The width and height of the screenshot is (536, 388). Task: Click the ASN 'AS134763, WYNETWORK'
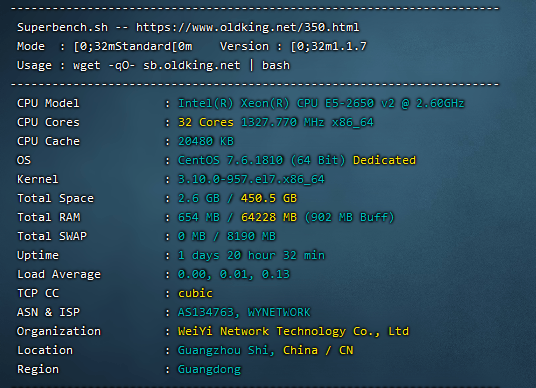(x=244, y=312)
